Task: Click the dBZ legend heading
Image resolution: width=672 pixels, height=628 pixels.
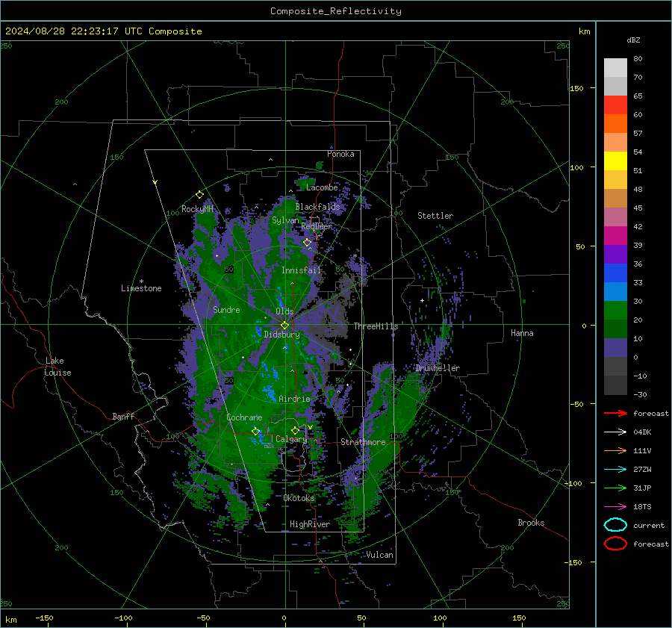Action: [x=633, y=40]
